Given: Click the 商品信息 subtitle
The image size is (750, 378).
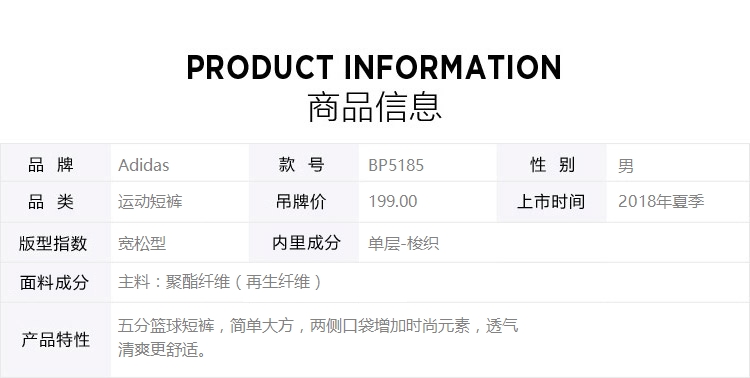Looking at the screenshot, I should tap(374, 107).
